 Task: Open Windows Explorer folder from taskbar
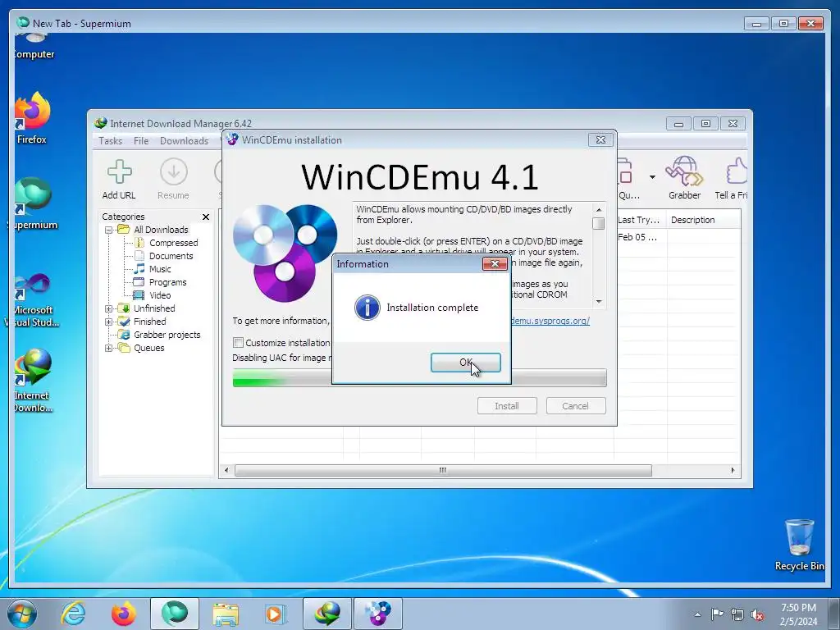point(226,614)
